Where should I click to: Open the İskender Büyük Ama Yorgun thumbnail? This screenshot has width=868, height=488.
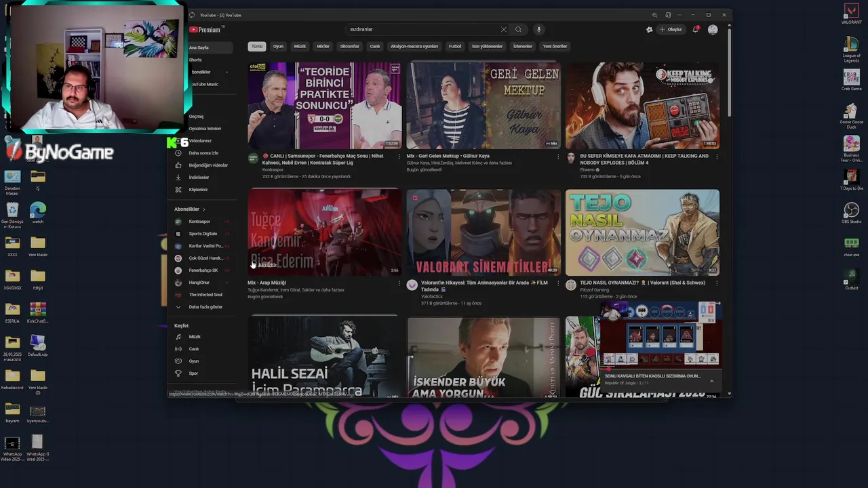click(484, 357)
